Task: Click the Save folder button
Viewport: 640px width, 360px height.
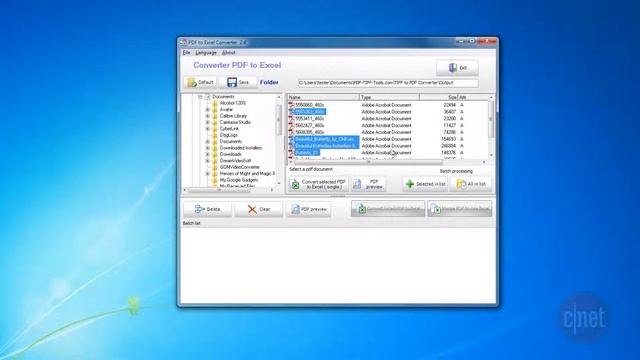Action: click(238, 82)
